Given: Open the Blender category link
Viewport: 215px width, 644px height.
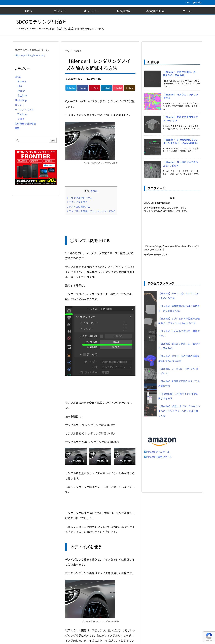Looking at the screenshot, I should [22, 81].
